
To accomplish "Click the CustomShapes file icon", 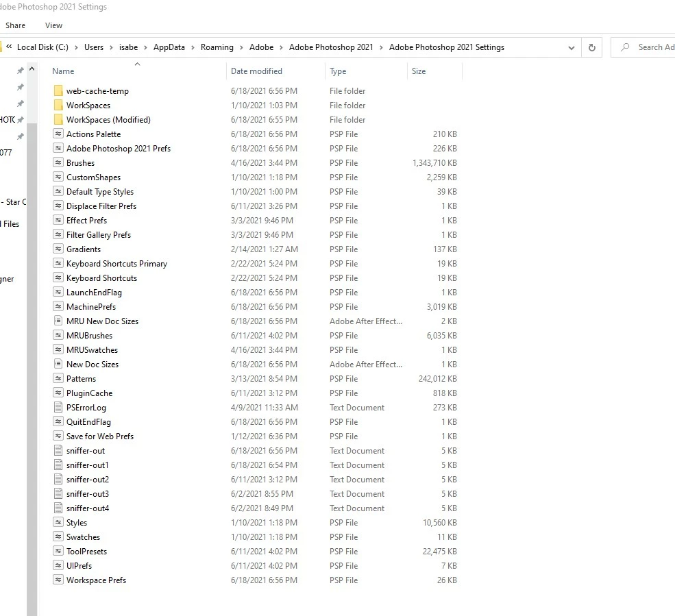I will click(x=58, y=177).
